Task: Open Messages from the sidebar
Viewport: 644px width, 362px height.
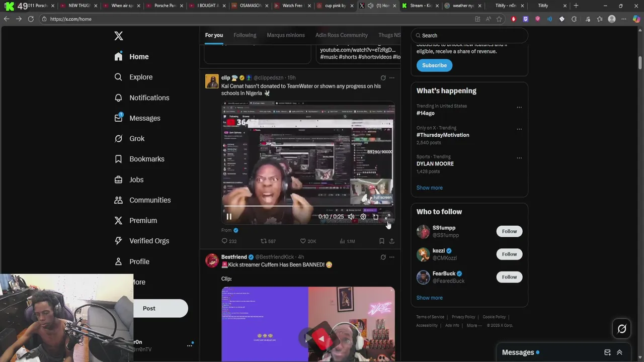Action: tap(137, 118)
